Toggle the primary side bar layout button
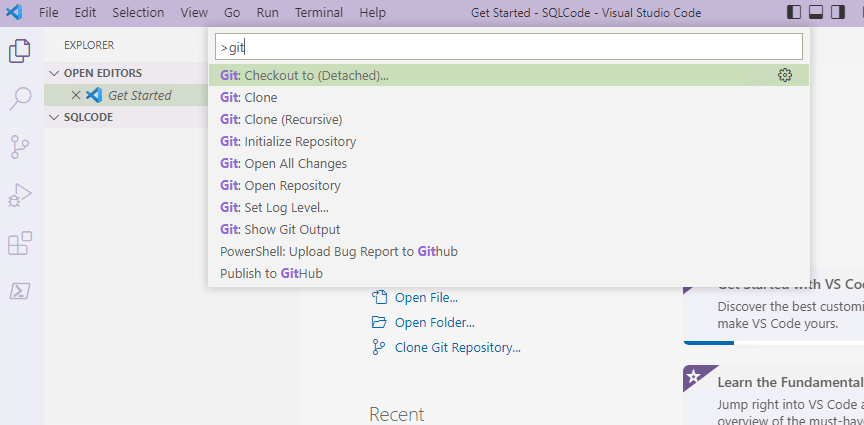864x425 pixels. click(x=794, y=13)
